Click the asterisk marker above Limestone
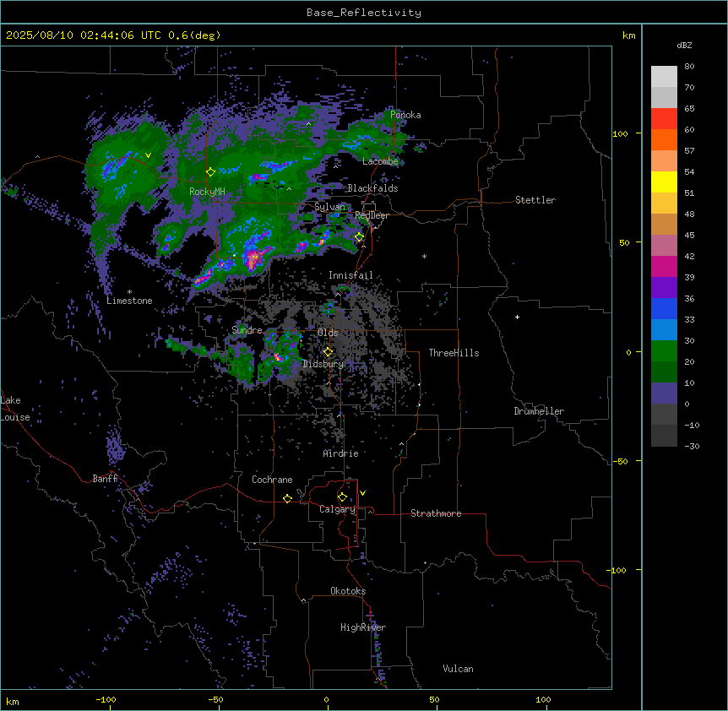Image resolution: width=728 pixels, height=711 pixels. 129,292
